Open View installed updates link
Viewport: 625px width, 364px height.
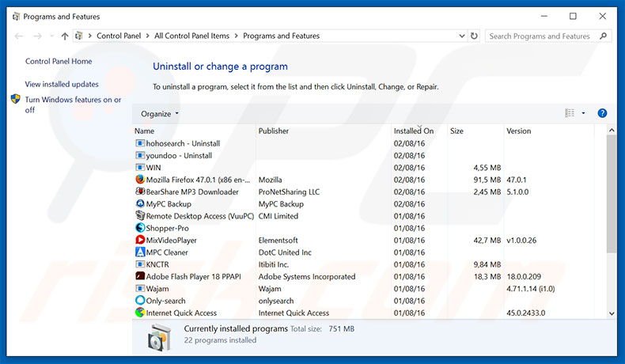pos(62,84)
